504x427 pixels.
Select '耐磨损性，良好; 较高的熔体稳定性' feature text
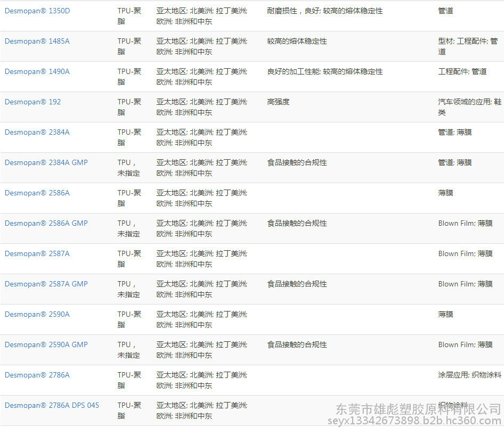[325, 11]
